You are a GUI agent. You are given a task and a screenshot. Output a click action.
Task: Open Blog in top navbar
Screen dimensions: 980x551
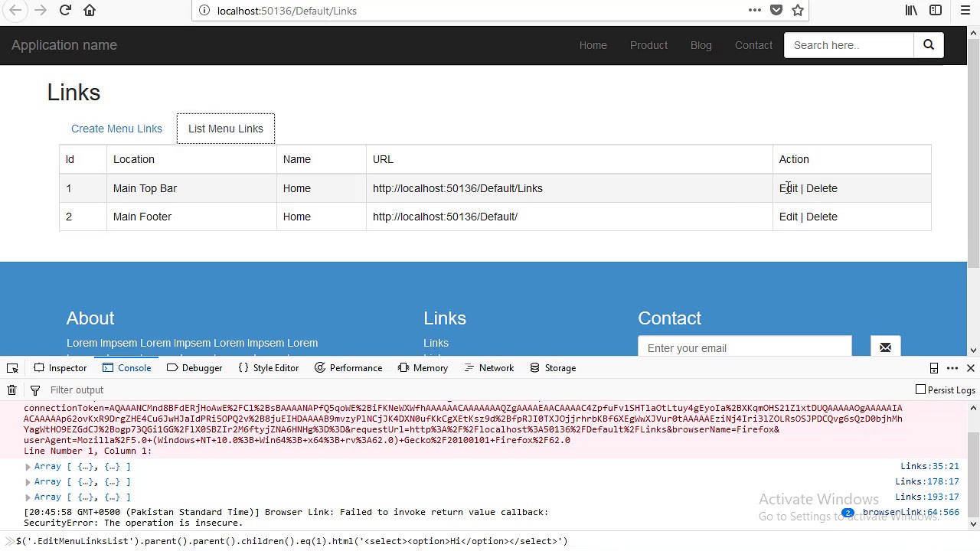click(x=701, y=45)
